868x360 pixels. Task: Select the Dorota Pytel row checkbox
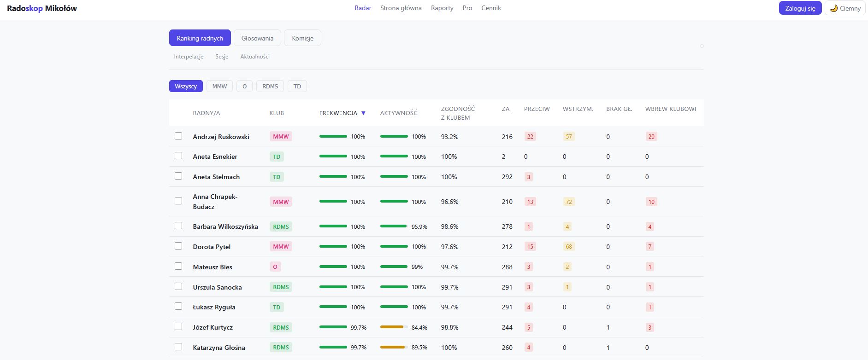[178, 246]
